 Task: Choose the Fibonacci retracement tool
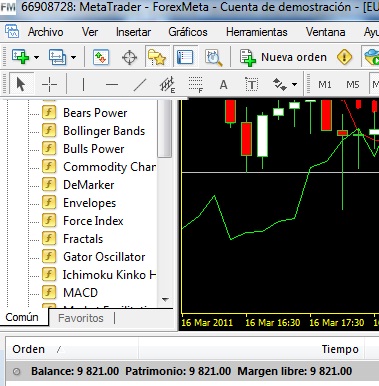(196, 84)
